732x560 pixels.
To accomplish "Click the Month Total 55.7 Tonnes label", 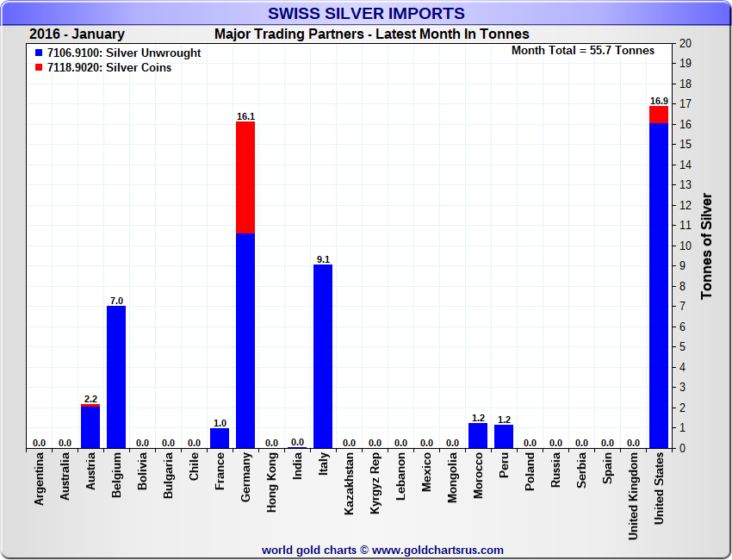I will (583, 51).
